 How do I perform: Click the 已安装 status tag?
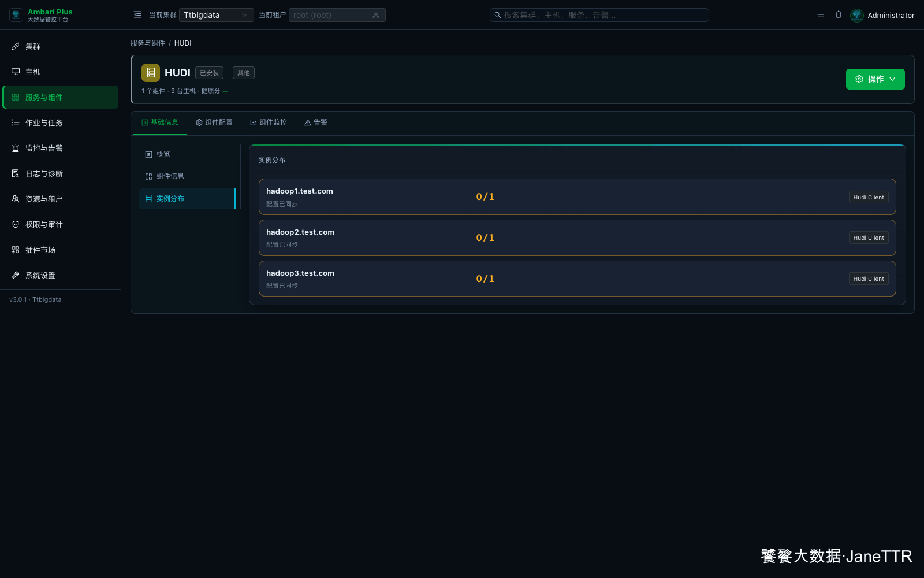coord(209,73)
